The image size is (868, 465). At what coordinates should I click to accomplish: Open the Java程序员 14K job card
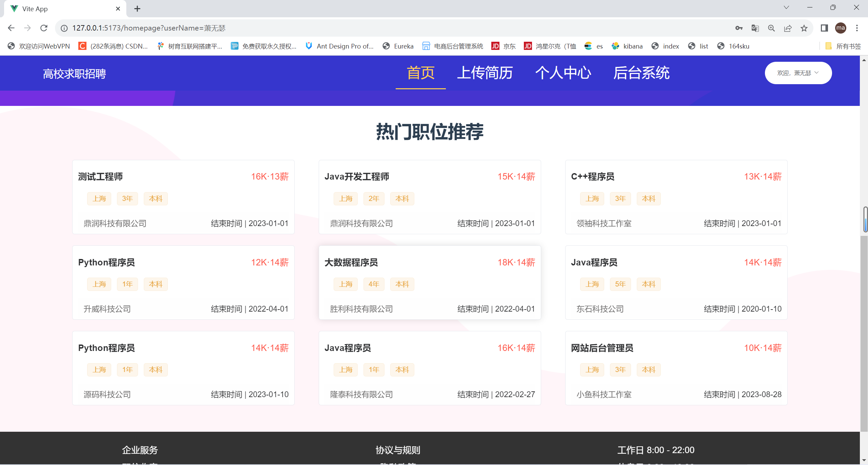pos(676,283)
